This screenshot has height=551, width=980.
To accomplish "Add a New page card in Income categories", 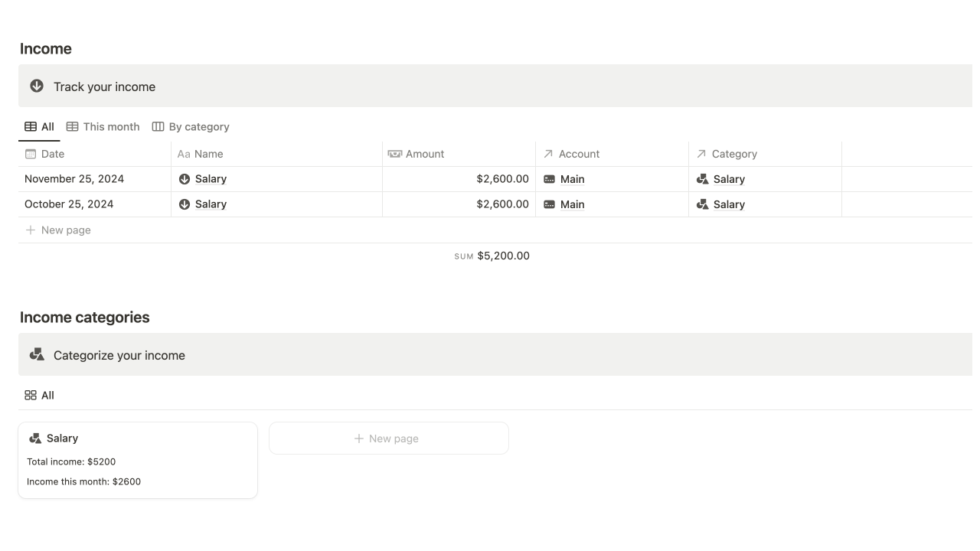I will (388, 439).
